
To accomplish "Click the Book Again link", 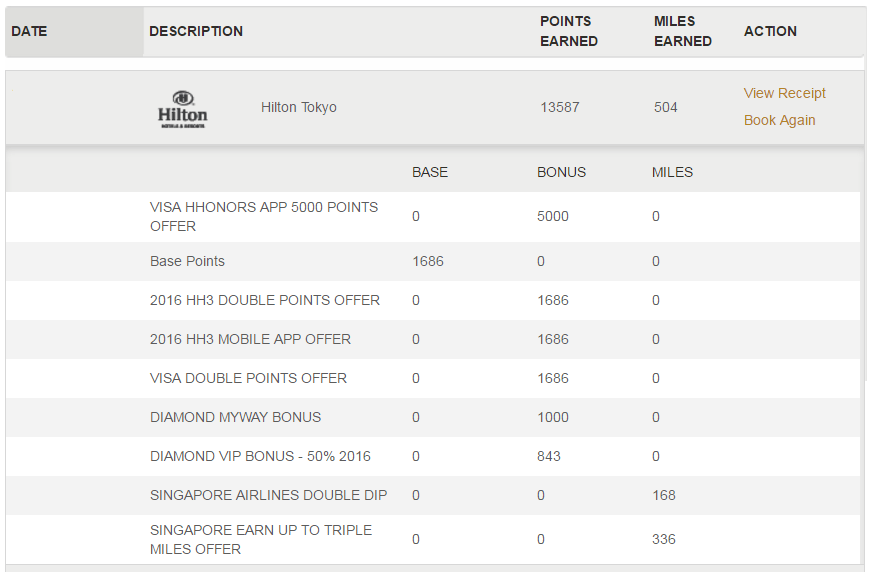I will pos(780,120).
